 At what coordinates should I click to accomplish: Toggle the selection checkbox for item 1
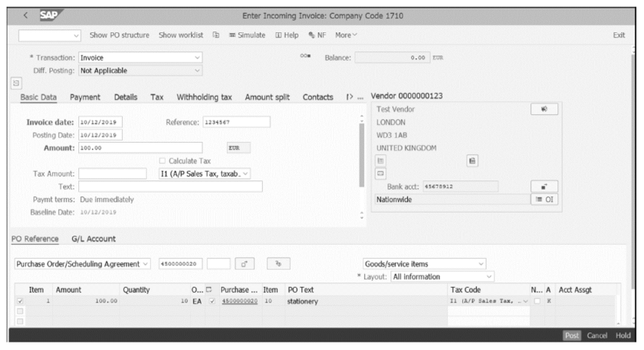20,302
